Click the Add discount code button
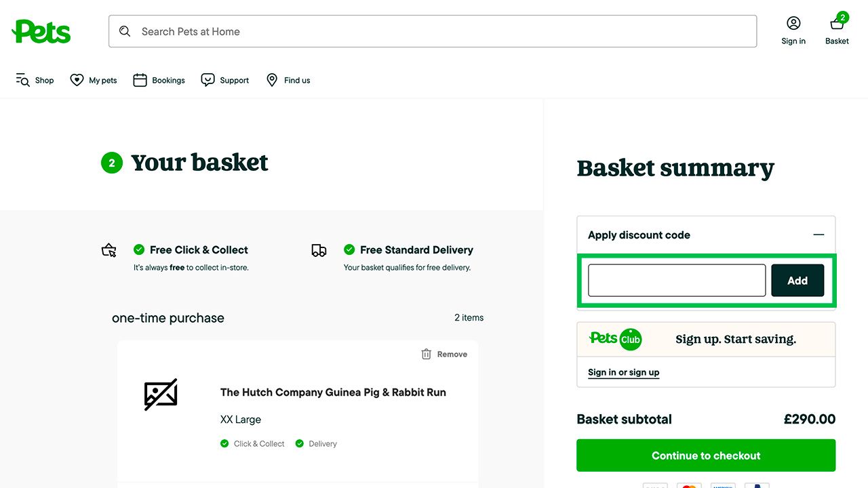 point(797,281)
